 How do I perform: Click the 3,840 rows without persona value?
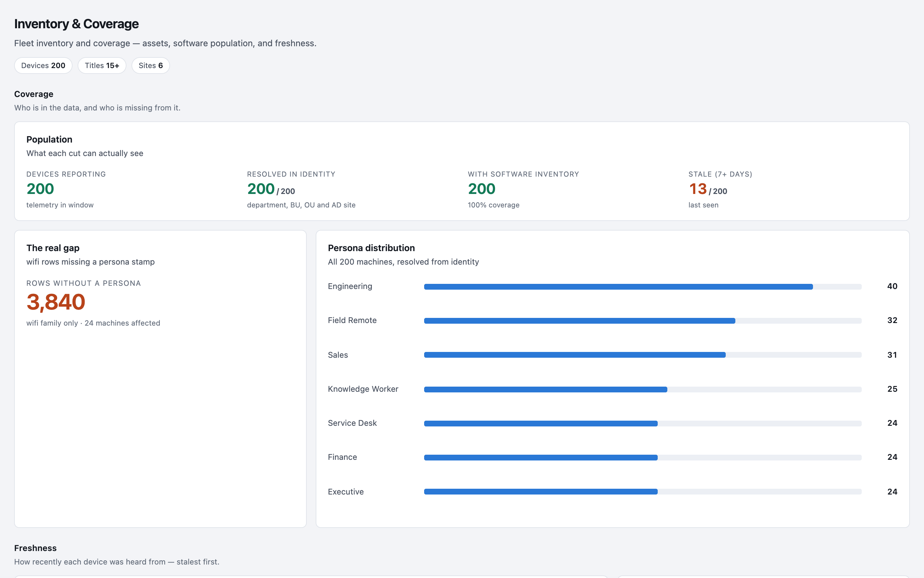(x=56, y=302)
